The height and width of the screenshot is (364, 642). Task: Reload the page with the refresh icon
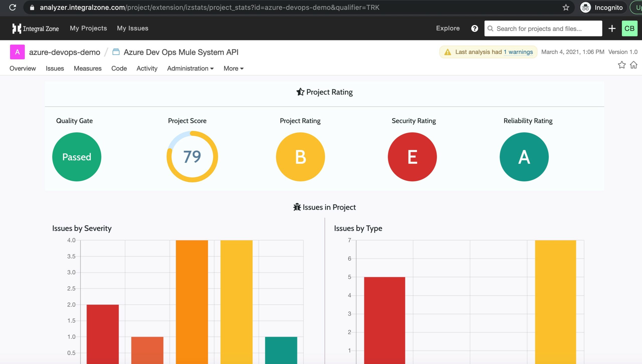(13, 7)
